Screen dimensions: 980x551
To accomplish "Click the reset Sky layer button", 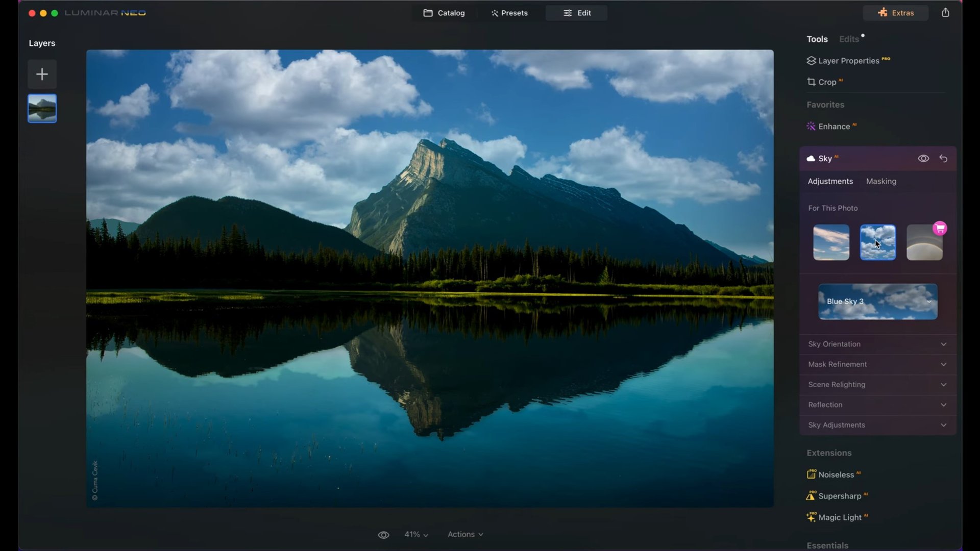I will 943,158.
